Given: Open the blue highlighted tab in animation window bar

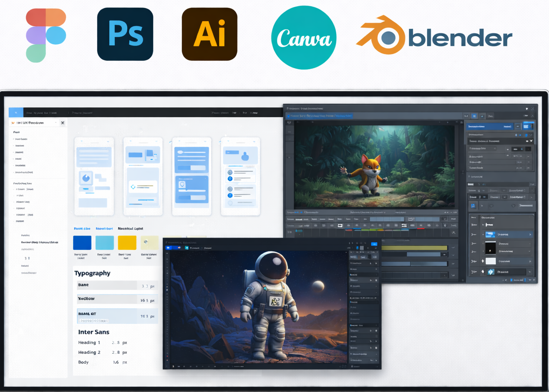Looking at the screenshot, I should (320, 116).
